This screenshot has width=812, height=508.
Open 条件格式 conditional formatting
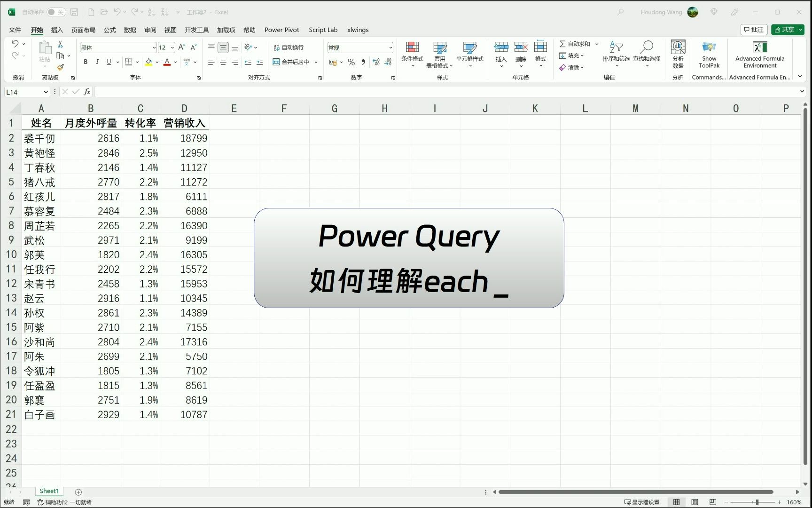pyautogui.click(x=412, y=54)
